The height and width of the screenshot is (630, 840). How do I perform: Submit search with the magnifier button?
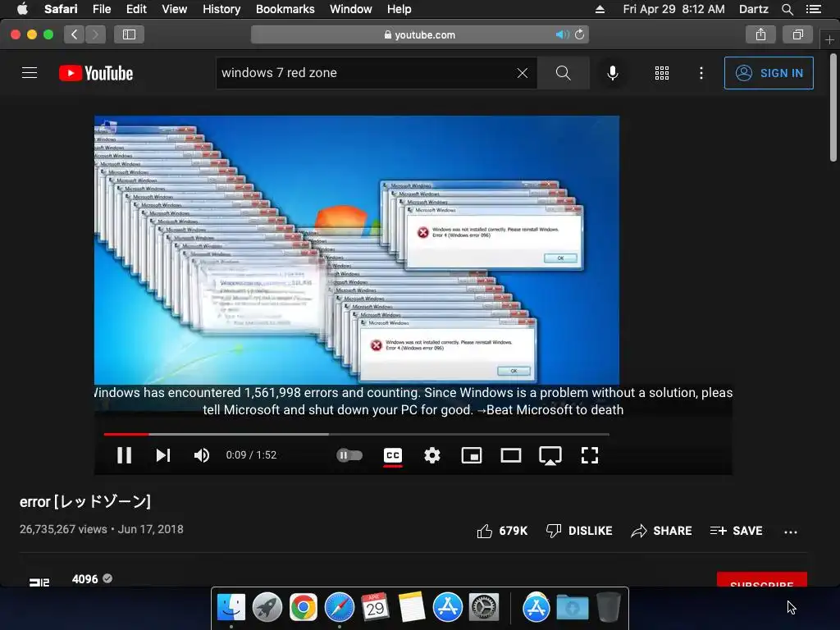click(x=563, y=73)
